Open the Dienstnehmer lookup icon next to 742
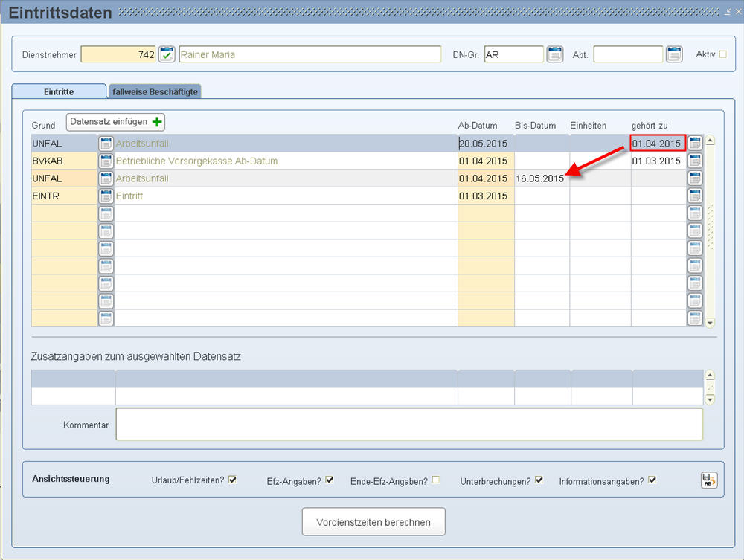The height and width of the screenshot is (560, 744). pyautogui.click(x=167, y=54)
